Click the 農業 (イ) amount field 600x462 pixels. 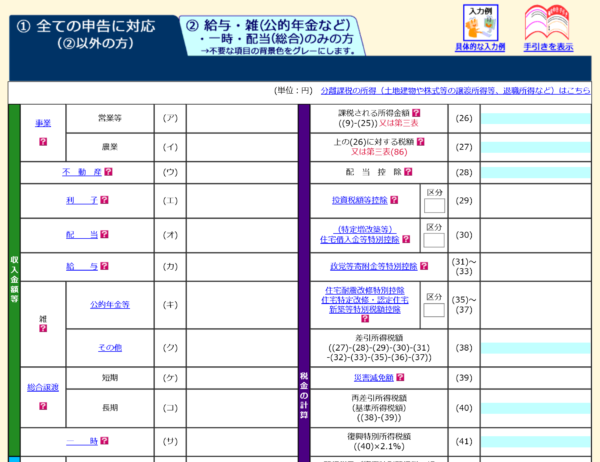(242, 147)
